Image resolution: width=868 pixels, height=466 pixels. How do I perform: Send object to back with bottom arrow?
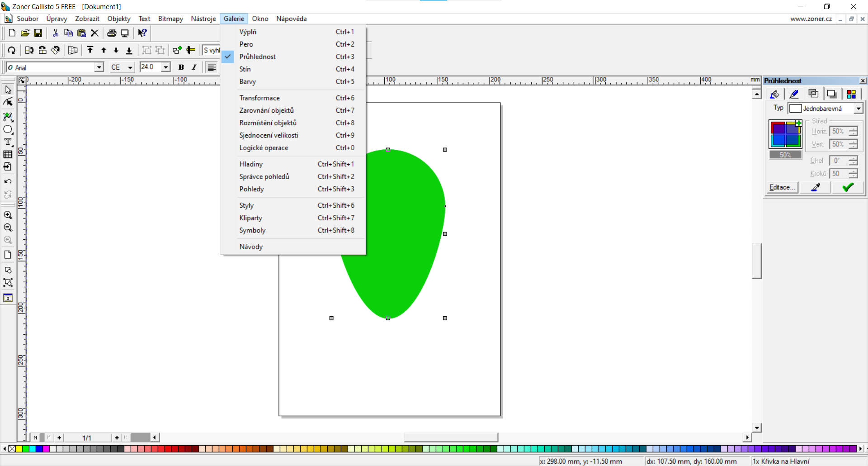(x=129, y=50)
